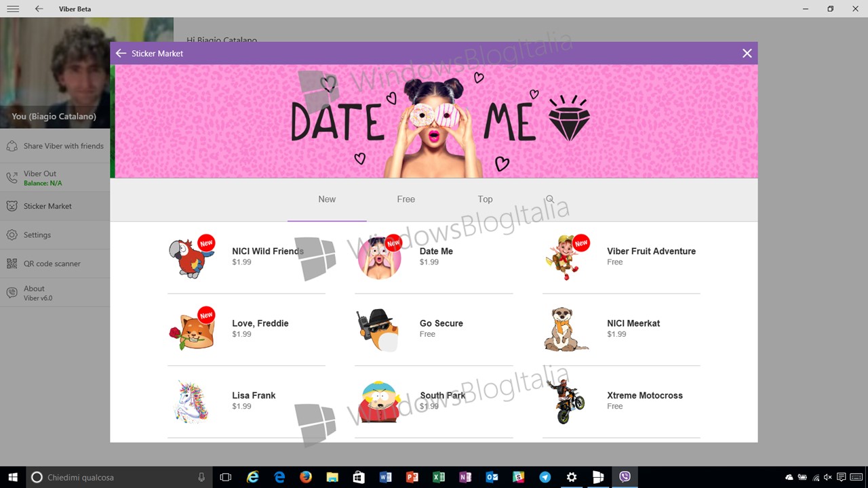Open Telegram from the taskbar

point(545,477)
